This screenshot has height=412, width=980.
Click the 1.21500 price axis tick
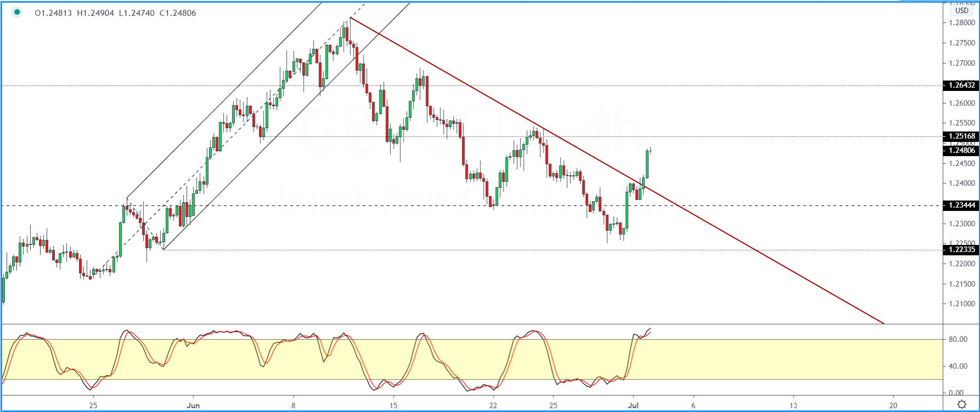coord(962,284)
